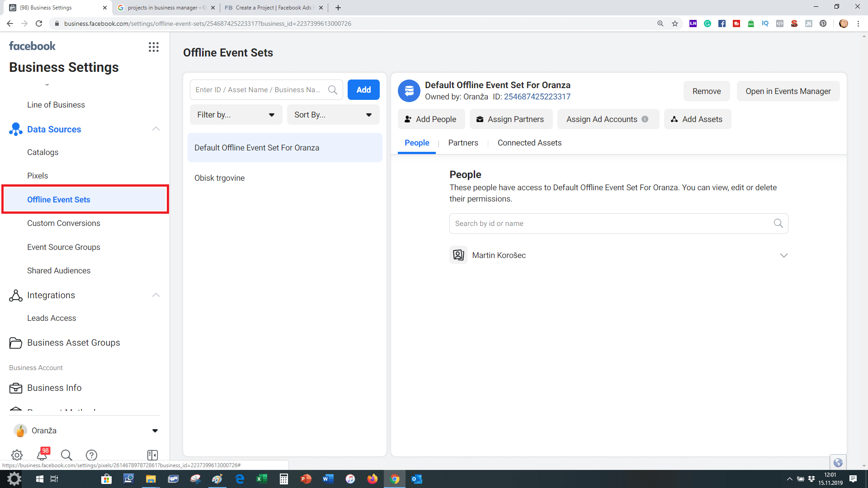
Task: Click the info icon beside Assign Ad Accounts
Action: [x=645, y=119]
